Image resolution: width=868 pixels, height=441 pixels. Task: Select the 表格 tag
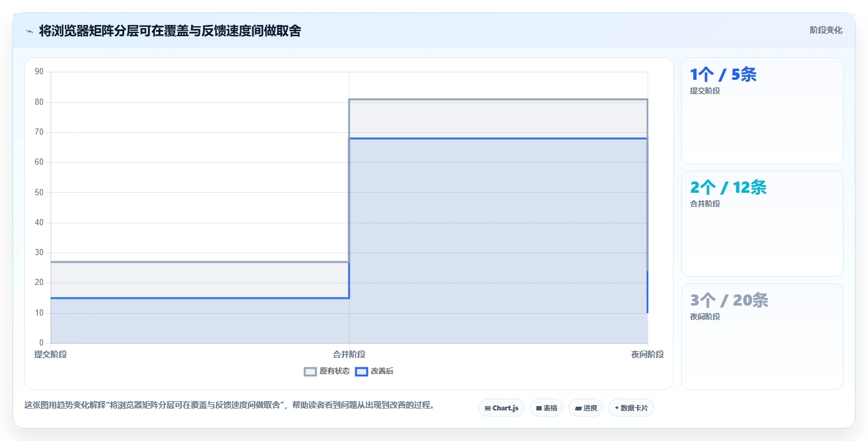coord(546,408)
